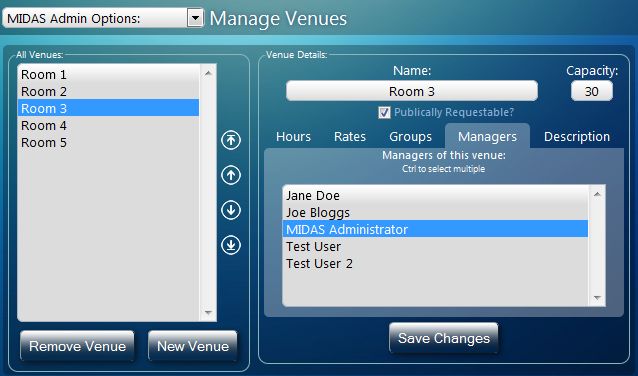Screen dimensions: 638x376
Task: Select Room 2 in venue list
Action: [108, 92]
